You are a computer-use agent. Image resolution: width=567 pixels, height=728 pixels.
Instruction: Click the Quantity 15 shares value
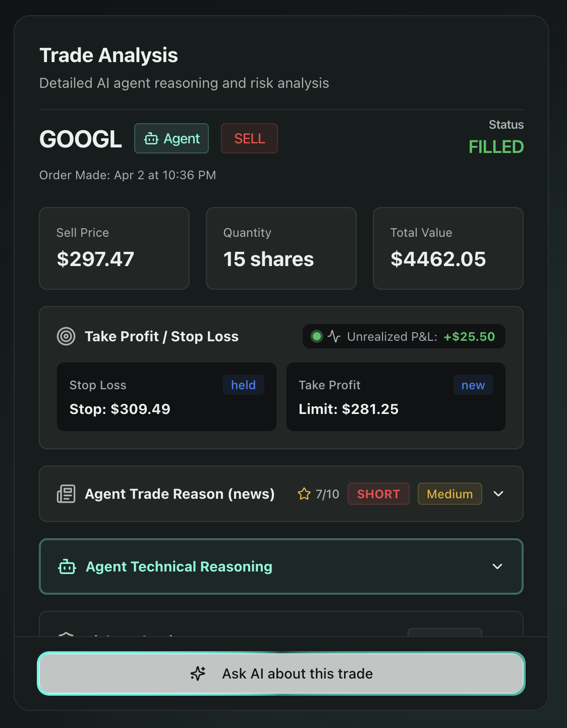tap(269, 259)
